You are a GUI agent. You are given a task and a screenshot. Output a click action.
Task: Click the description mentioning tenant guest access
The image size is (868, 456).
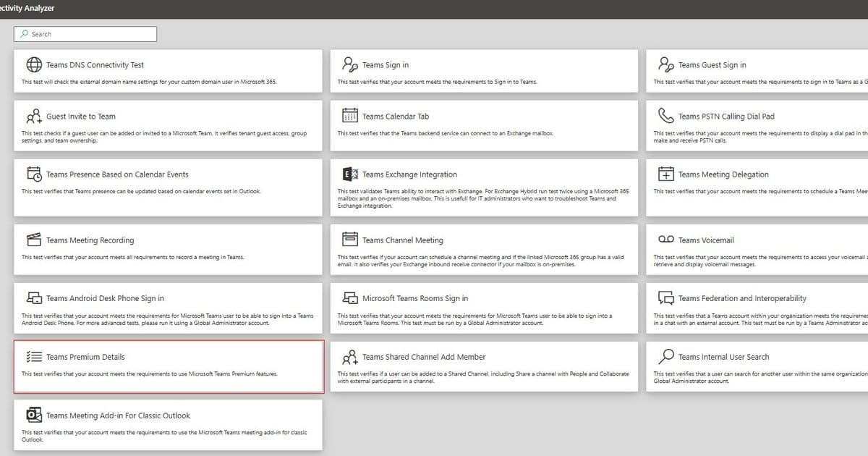pos(164,137)
